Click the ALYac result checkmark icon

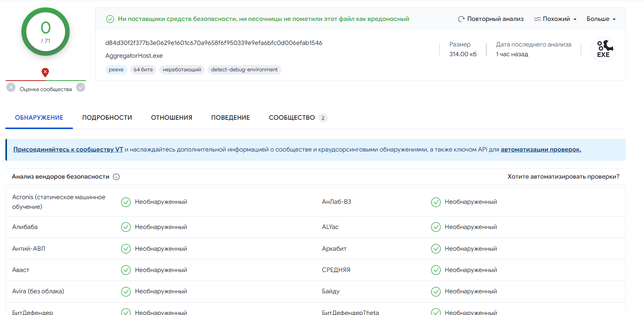coord(436,227)
